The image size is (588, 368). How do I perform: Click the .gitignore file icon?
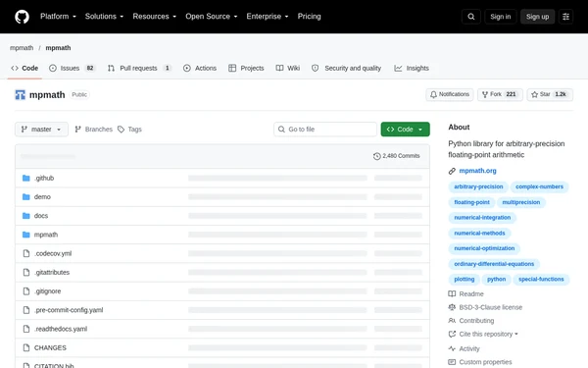(26, 291)
